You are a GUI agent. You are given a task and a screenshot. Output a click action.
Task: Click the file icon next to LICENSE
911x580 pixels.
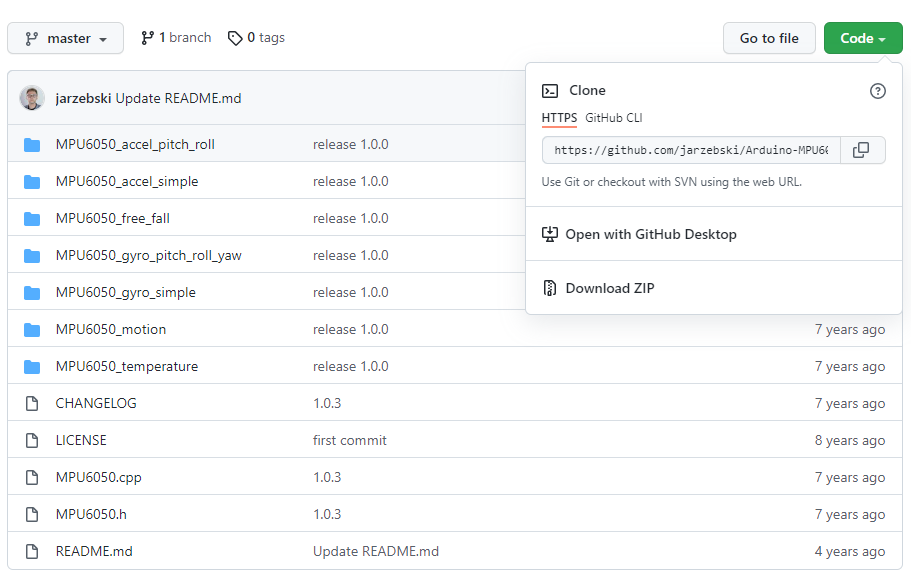click(32, 441)
